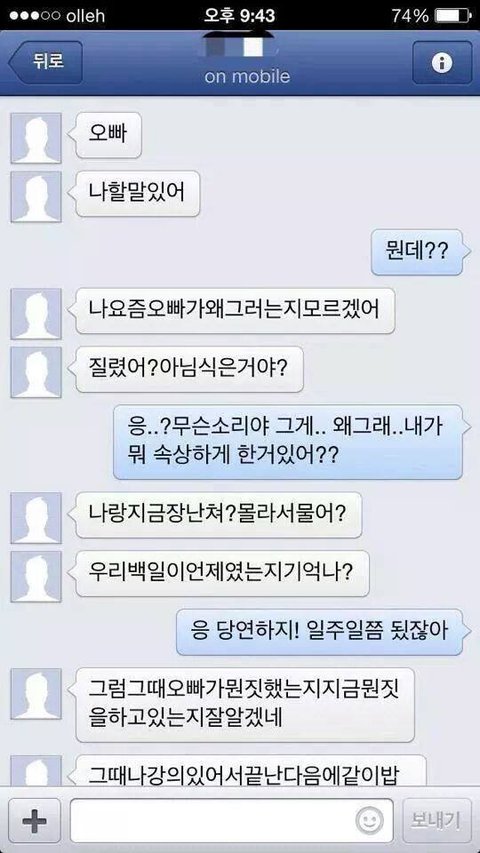Image resolution: width=480 pixels, height=853 pixels.
Task: Tap the on mobile contact title
Action: [x=247, y=77]
